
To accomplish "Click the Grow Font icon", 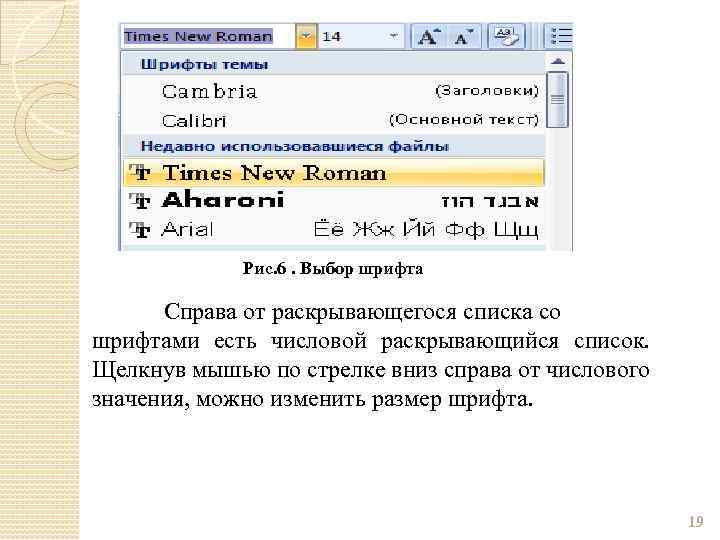I will coord(428,36).
